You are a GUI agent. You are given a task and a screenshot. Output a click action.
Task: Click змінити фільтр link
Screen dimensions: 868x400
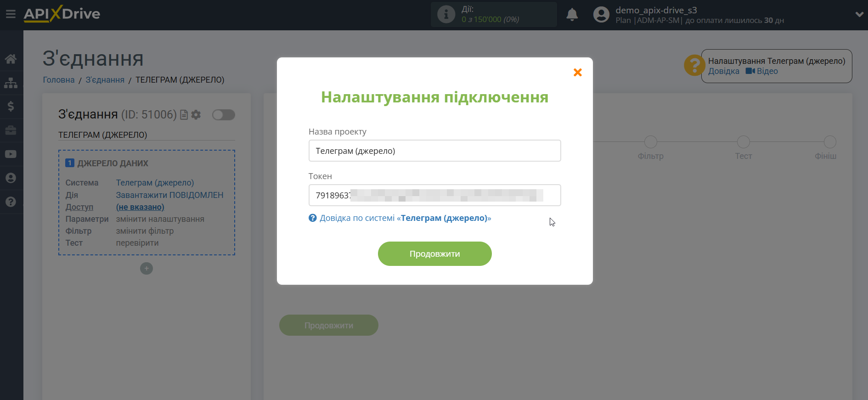(145, 231)
